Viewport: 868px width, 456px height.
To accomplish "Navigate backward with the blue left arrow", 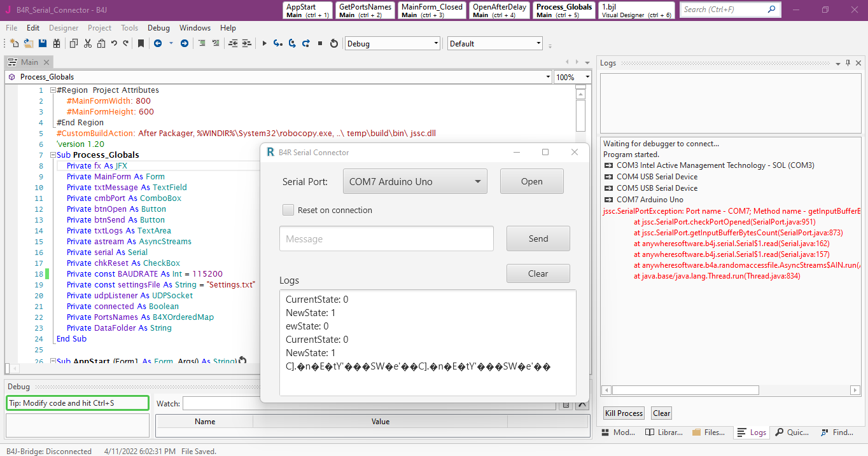I will (x=157, y=43).
